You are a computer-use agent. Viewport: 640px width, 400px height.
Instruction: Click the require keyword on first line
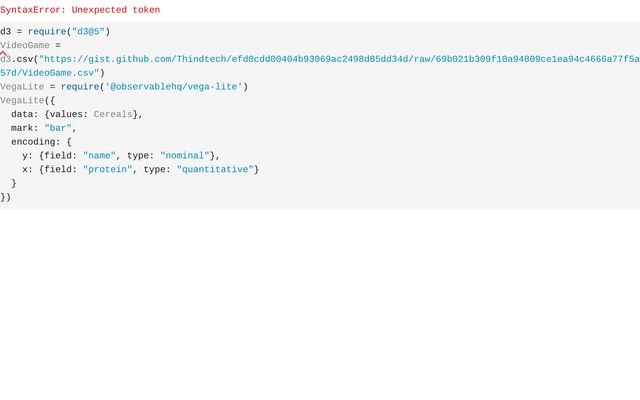click(x=47, y=31)
